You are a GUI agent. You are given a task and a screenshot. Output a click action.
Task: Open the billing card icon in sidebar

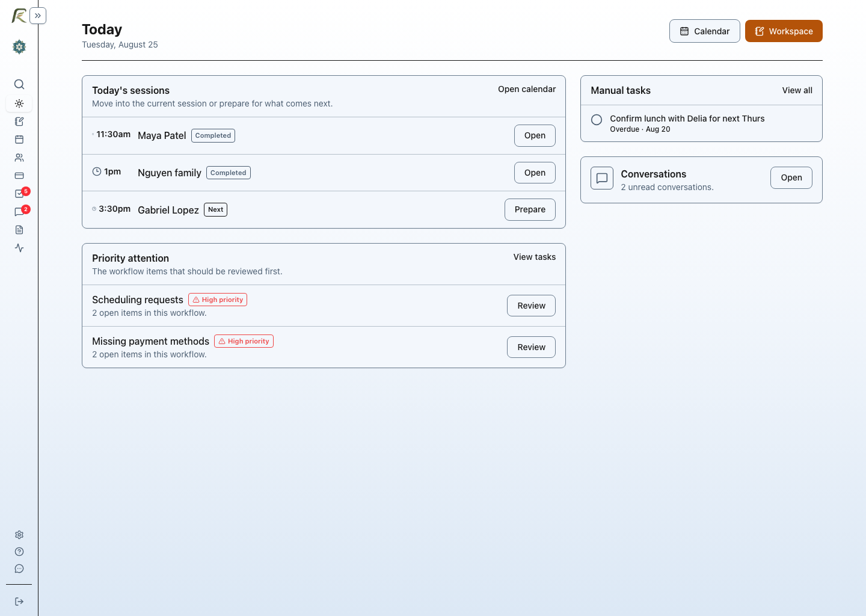19,176
